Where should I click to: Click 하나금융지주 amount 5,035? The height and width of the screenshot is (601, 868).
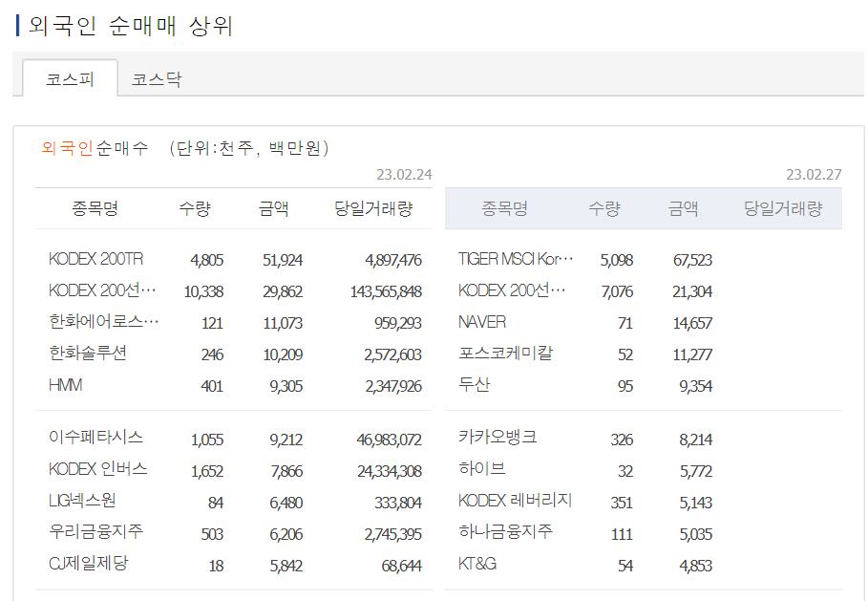tap(696, 534)
